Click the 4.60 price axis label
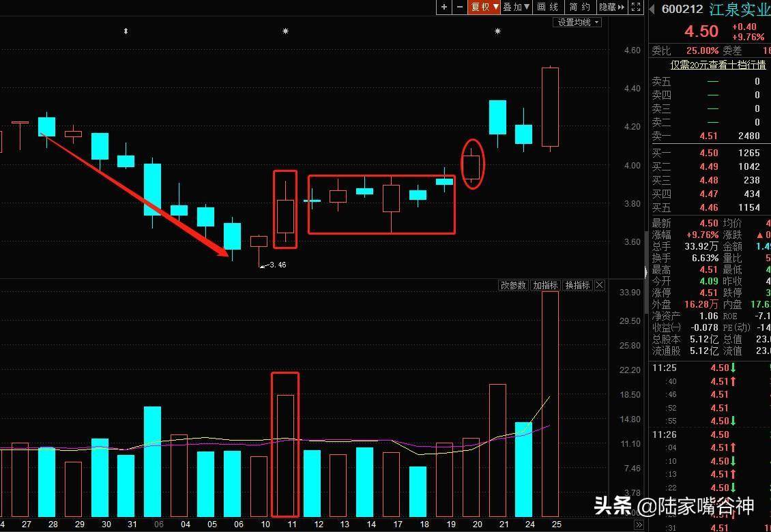The image size is (771, 532). click(x=632, y=50)
